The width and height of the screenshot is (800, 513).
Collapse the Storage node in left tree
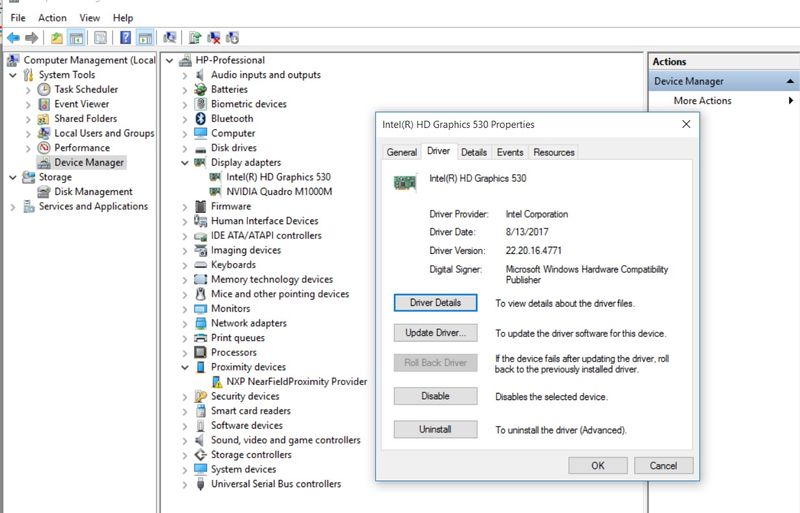click(13, 177)
